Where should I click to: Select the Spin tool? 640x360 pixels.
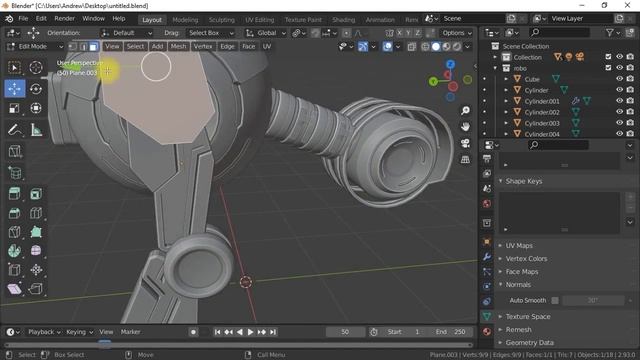pos(15,251)
